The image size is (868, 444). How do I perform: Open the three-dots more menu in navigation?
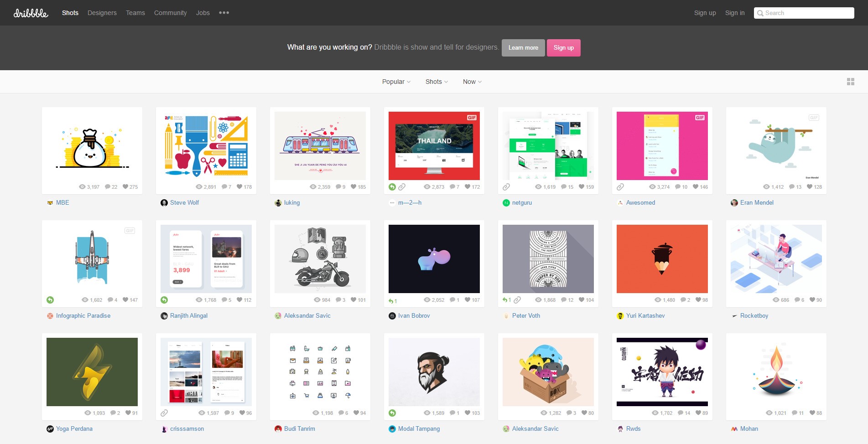coord(224,13)
